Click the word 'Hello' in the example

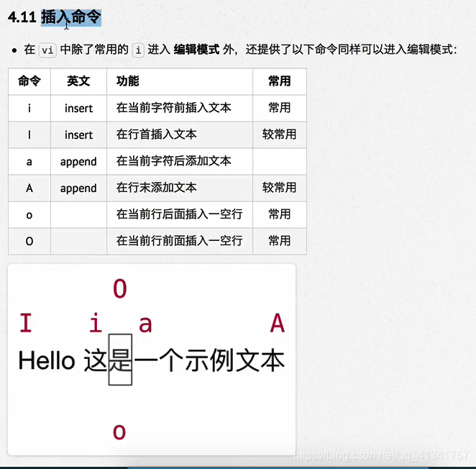point(47,361)
